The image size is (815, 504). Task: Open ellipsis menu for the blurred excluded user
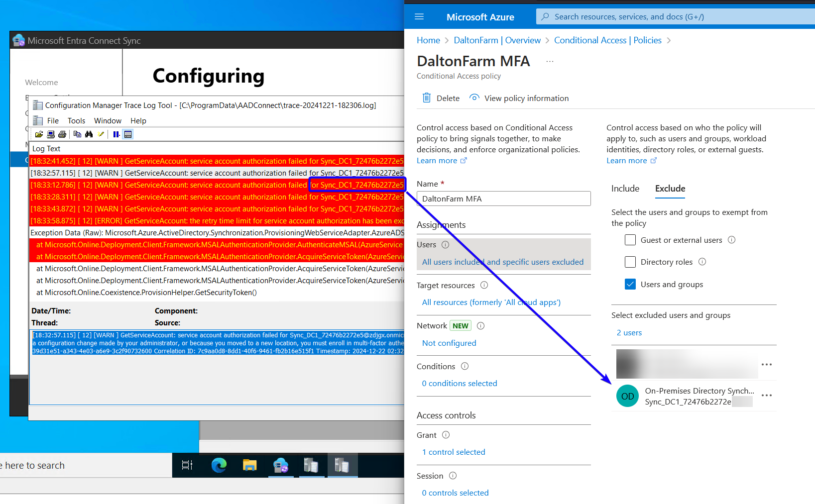point(767,365)
